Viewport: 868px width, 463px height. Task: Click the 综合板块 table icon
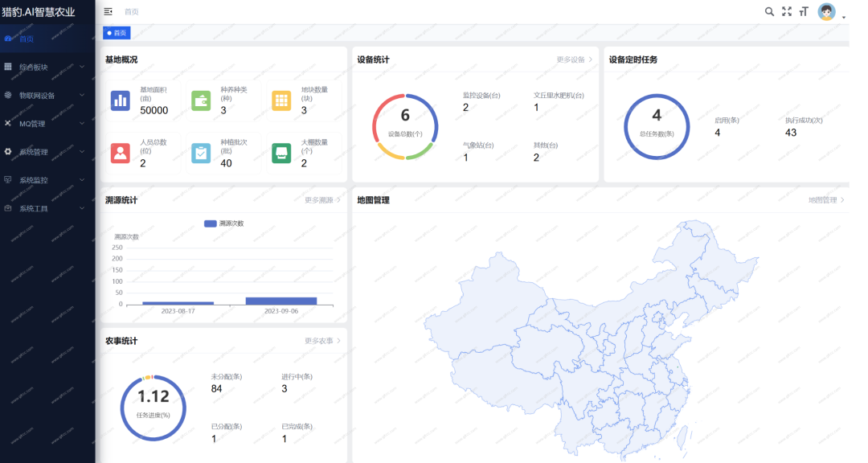tap(8, 67)
